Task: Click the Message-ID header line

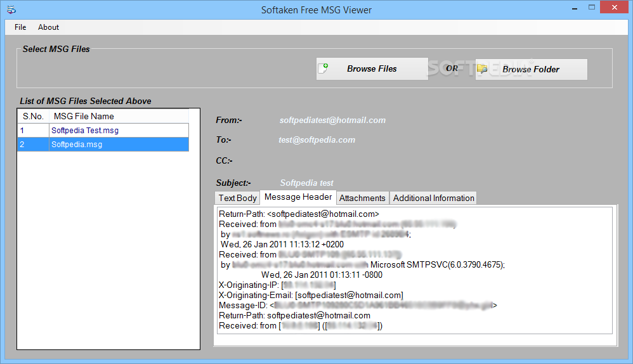Action: [358, 306]
